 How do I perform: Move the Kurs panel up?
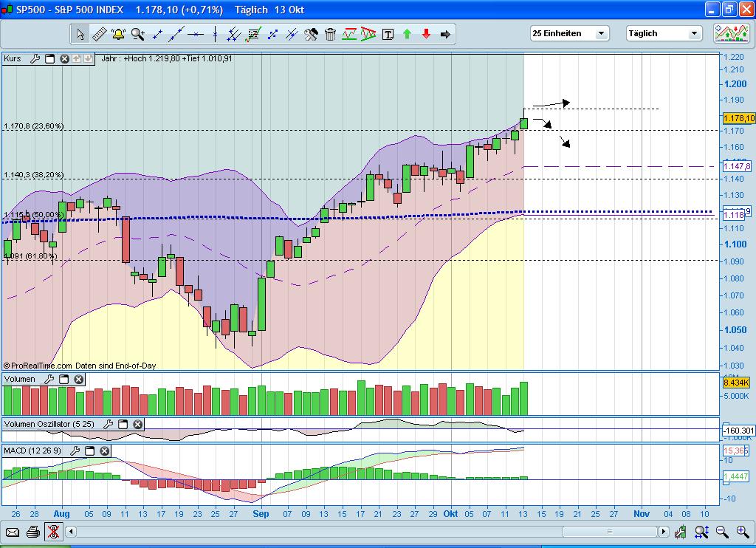pyautogui.click(x=77, y=59)
